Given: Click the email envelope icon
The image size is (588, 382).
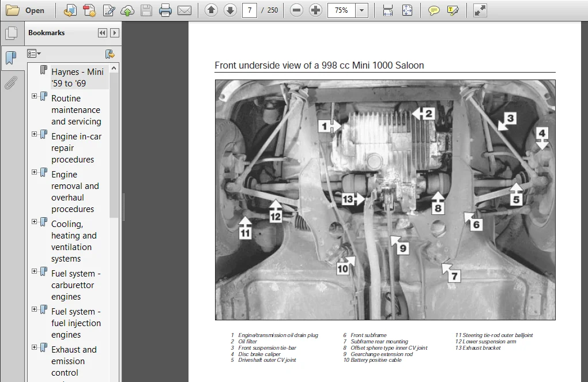Looking at the screenshot, I should point(184,10).
